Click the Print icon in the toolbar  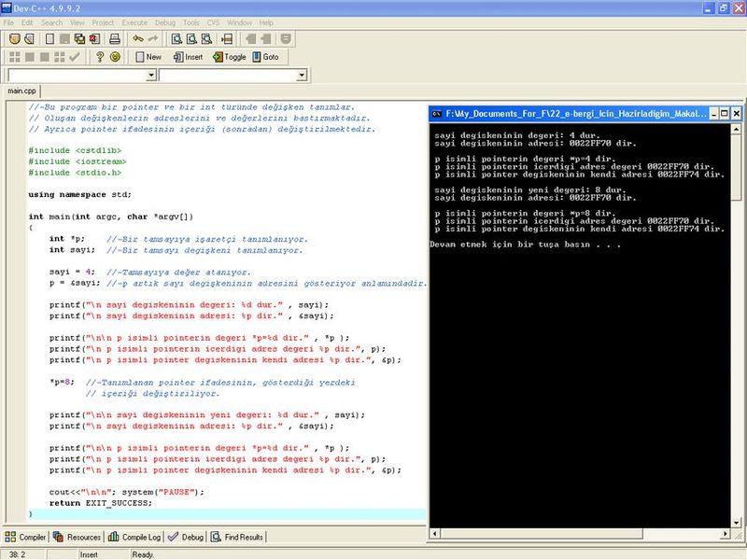114,39
